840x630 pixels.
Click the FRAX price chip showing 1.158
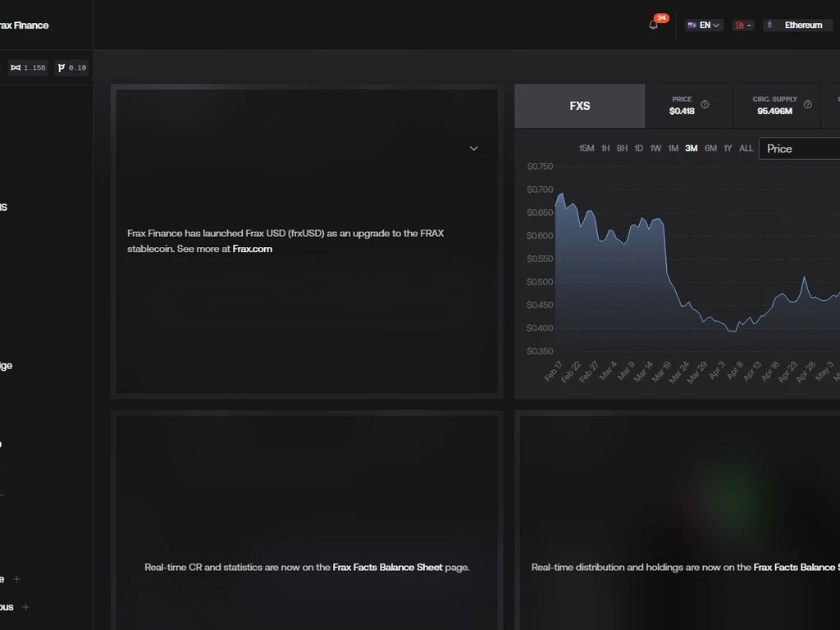(x=29, y=67)
